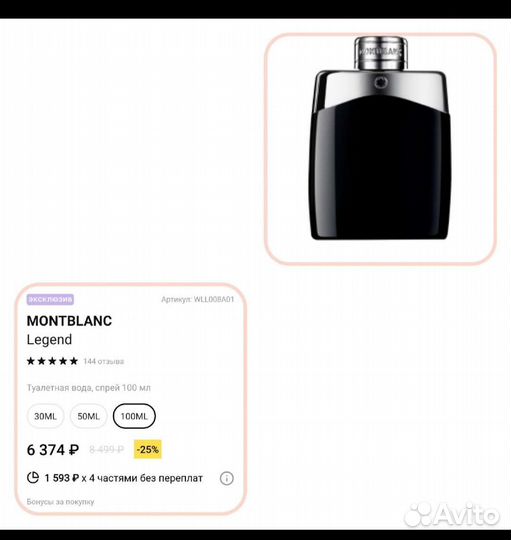Select the 30ML volume option
The width and height of the screenshot is (511, 540).
45,416
